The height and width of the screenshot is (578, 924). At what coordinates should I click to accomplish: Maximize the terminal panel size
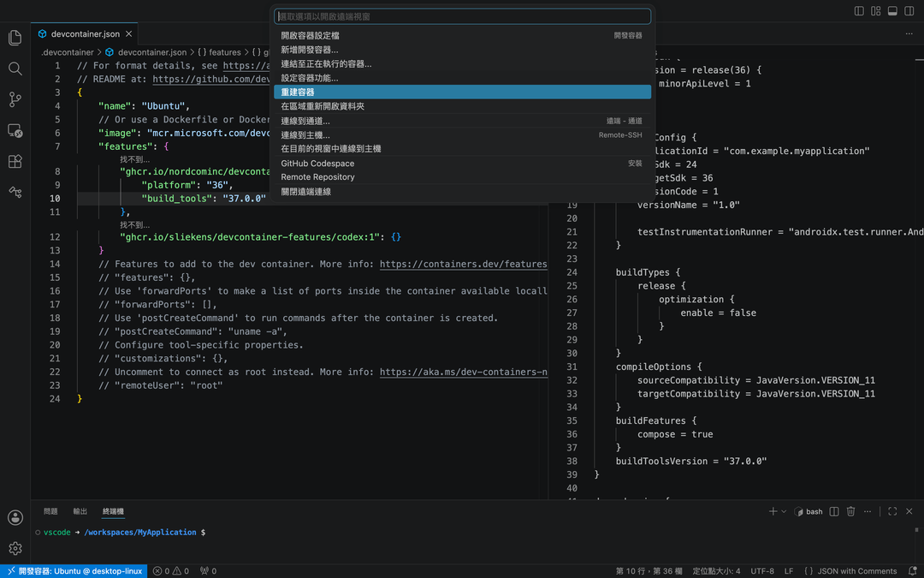pyautogui.click(x=892, y=511)
